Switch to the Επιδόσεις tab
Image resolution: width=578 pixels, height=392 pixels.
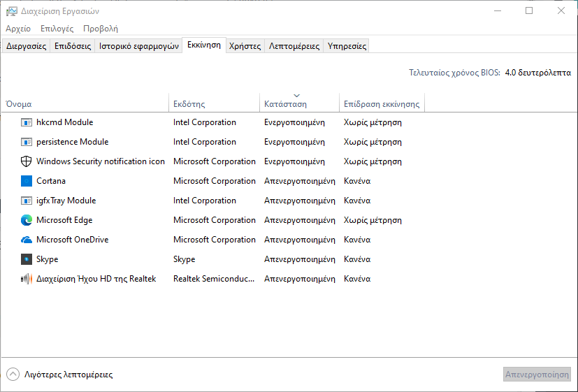(73, 46)
